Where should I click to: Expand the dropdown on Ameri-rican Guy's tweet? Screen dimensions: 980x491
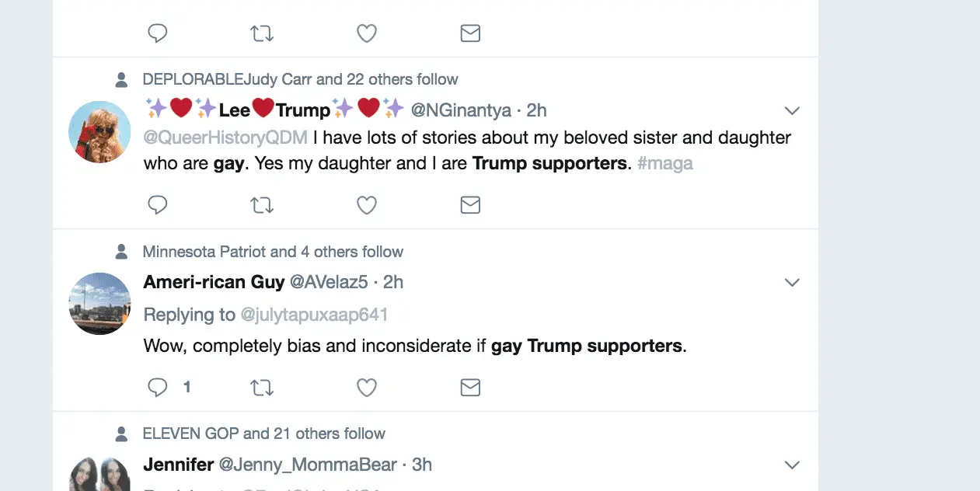[x=792, y=282]
